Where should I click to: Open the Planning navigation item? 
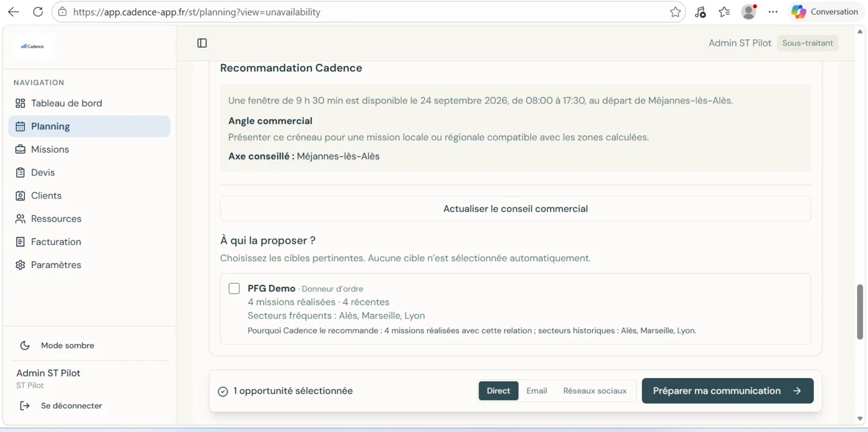click(x=89, y=126)
